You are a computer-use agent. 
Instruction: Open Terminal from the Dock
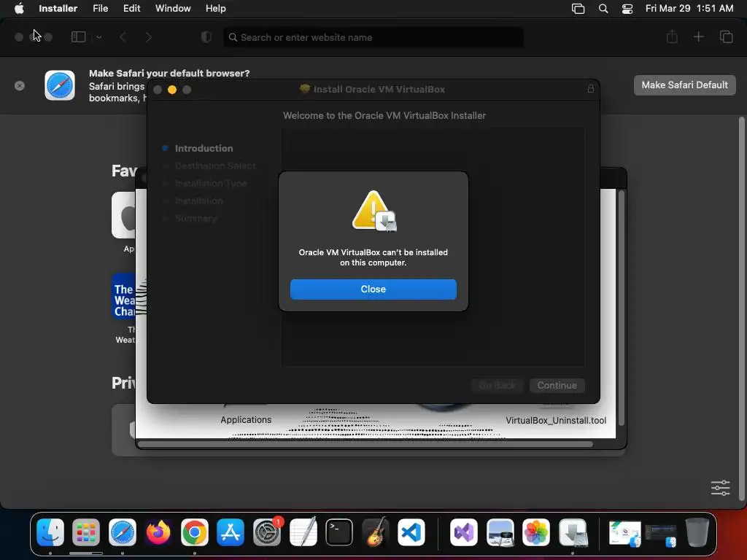[x=338, y=532]
